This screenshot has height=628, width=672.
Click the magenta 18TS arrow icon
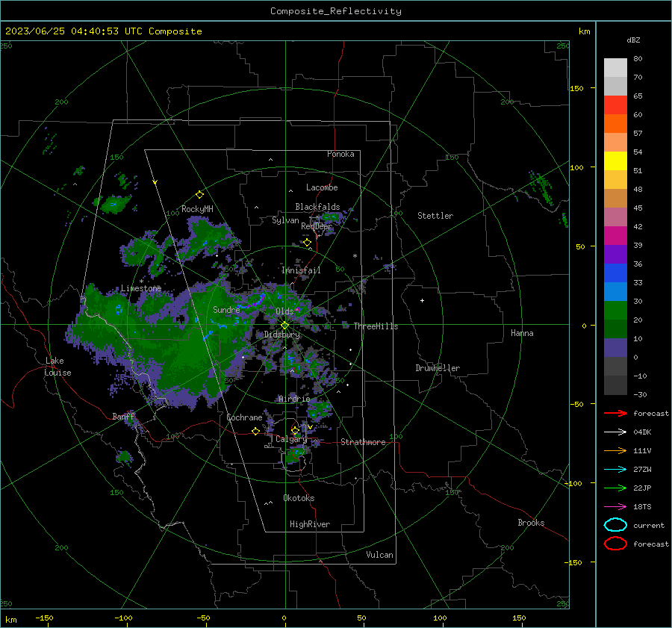click(x=615, y=507)
